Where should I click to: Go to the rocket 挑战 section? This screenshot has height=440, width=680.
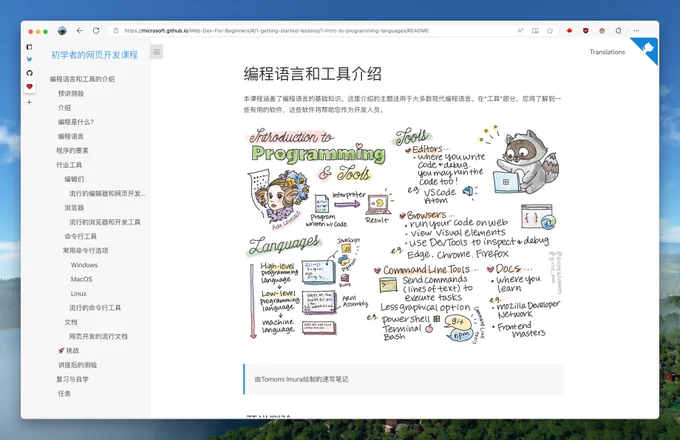(69, 350)
